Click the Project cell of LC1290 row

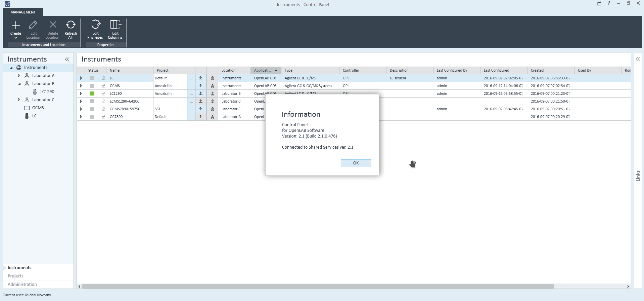(x=170, y=93)
